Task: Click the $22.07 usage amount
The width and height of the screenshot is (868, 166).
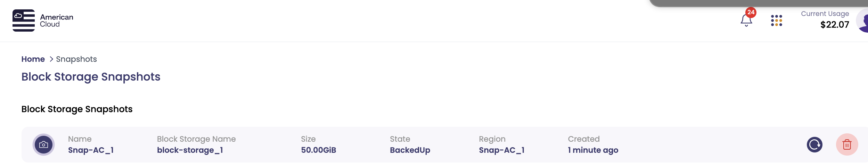Action: click(834, 25)
